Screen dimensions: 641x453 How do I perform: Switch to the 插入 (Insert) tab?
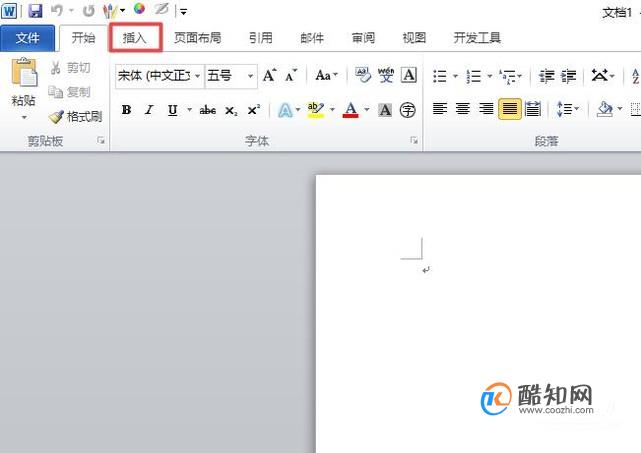pyautogui.click(x=135, y=38)
